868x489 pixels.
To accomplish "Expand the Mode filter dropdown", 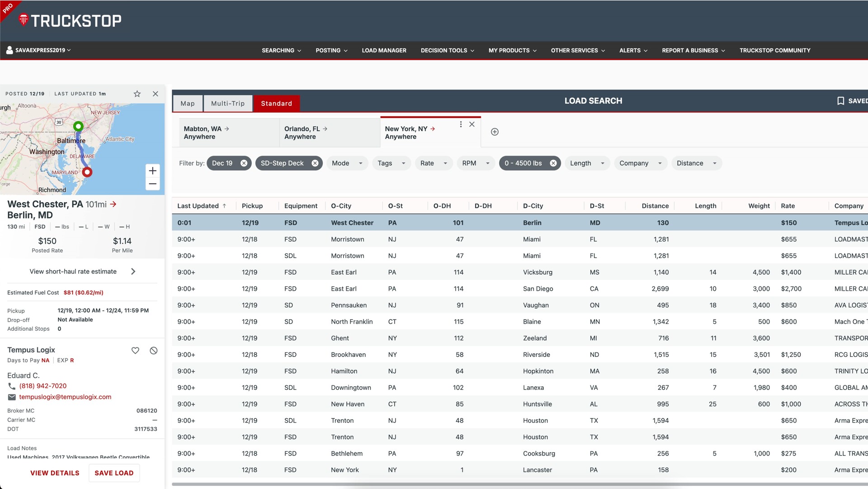I will 347,163.
